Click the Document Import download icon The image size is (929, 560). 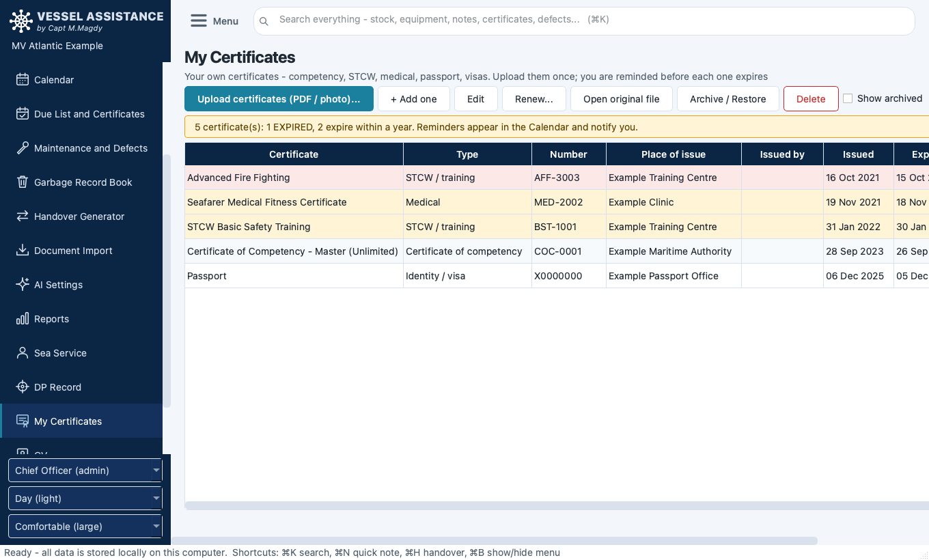click(23, 251)
